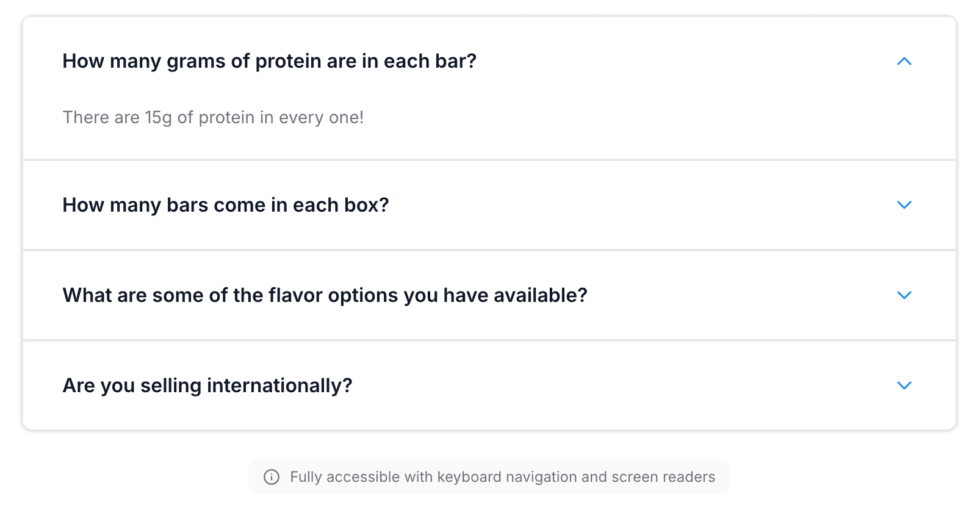980x527 pixels.
Task: Click the rounded gray footer pill
Action: pos(488,477)
